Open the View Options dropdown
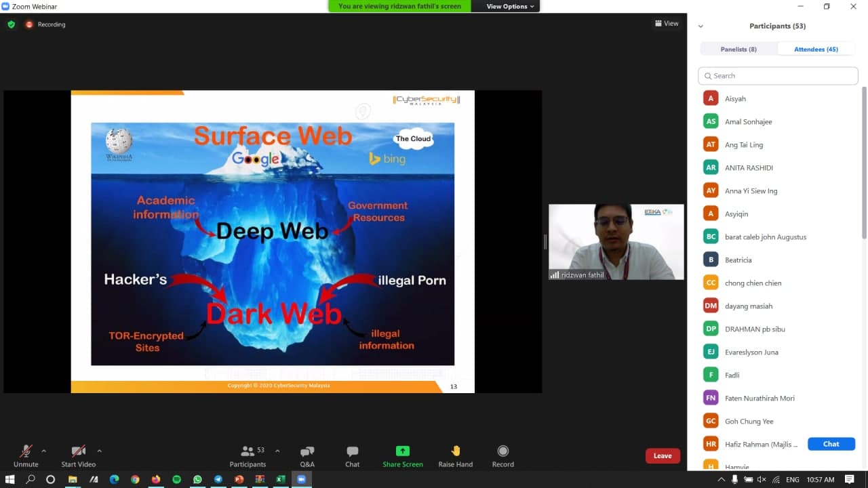Screen dimensions: 868x488 (x=511, y=6)
